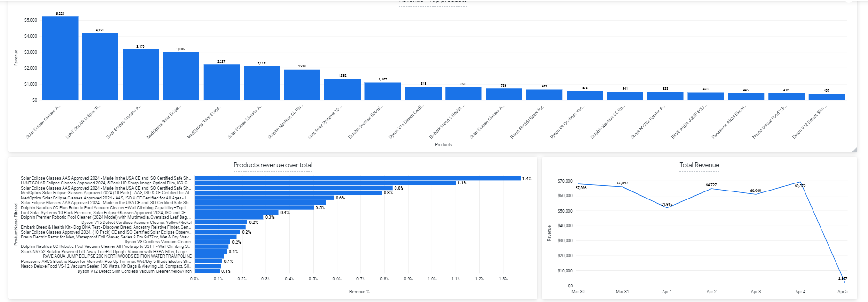868x302 pixels.
Task: Select the 64,727 data point on Apr 2
Action: (711, 188)
